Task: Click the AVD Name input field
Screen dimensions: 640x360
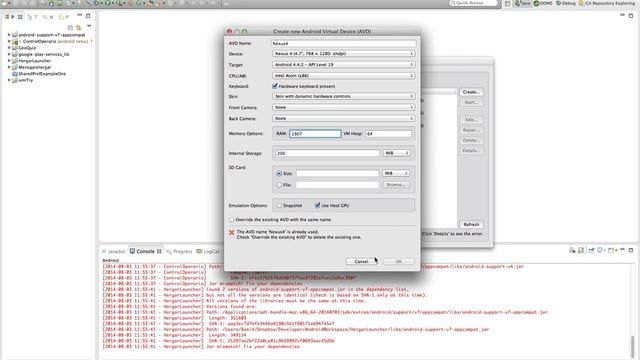Action: (x=344, y=43)
